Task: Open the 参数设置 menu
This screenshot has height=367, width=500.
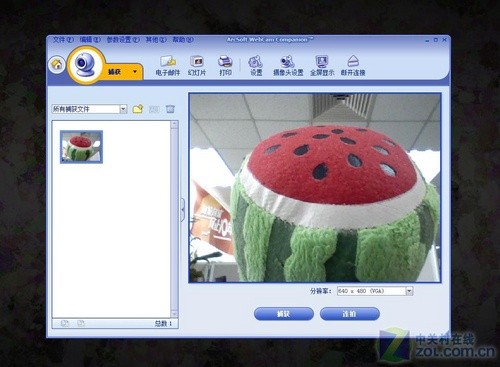Action: point(123,40)
